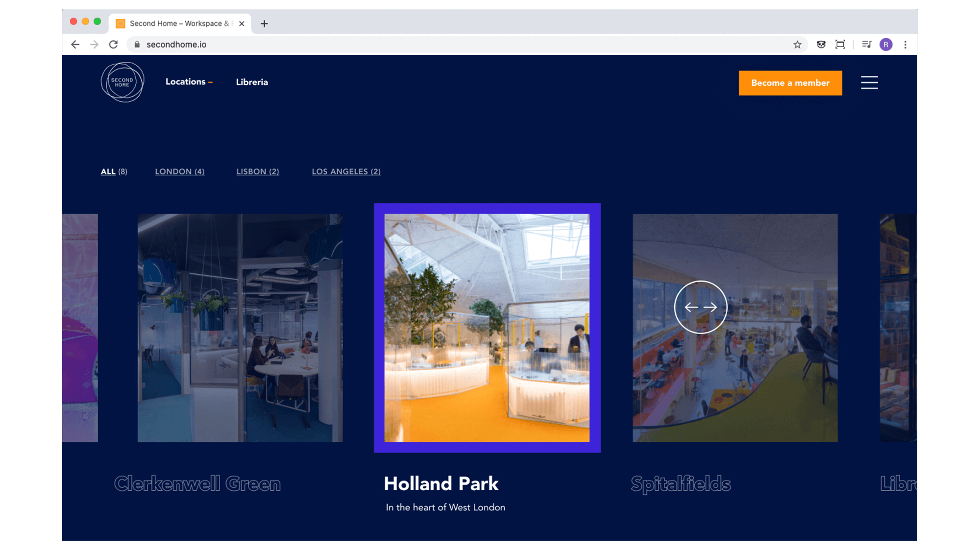Bookmark page with the star icon
The height and width of the screenshot is (551, 980).
click(797, 45)
